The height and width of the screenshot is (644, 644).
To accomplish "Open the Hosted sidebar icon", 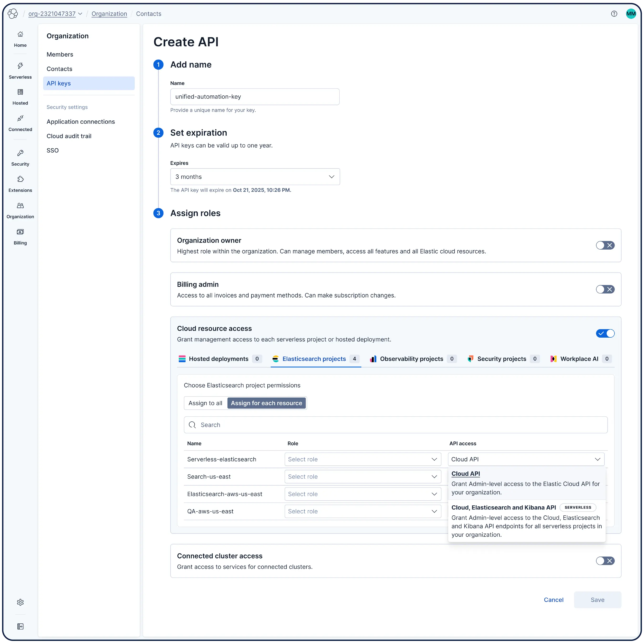I will pyautogui.click(x=20, y=92).
